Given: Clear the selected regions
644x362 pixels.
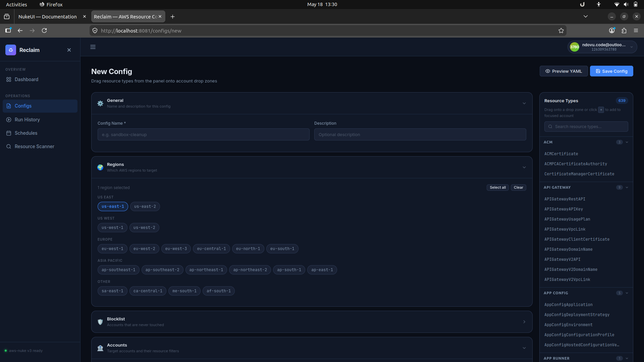Looking at the screenshot, I should [x=518, y=187].
